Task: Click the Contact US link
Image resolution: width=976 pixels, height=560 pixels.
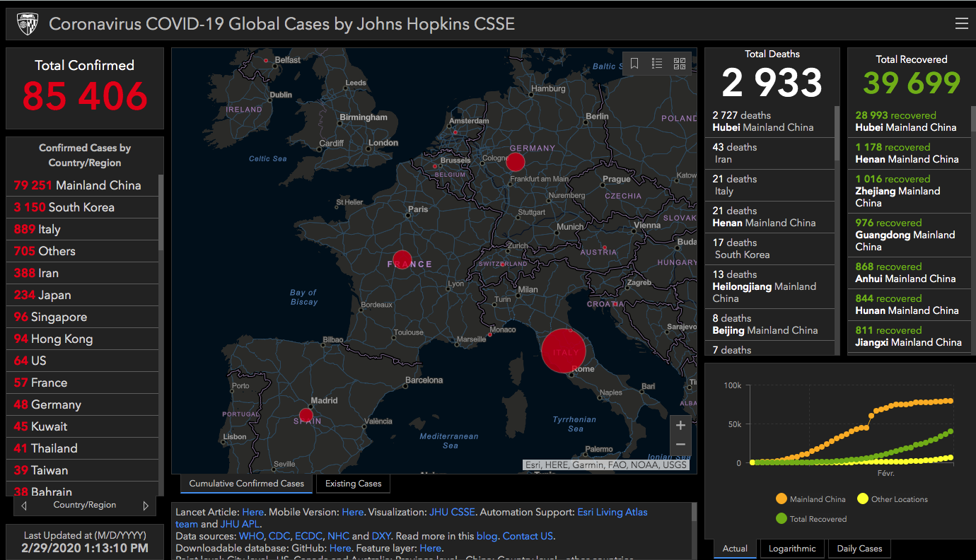Action: click(528, 536)
